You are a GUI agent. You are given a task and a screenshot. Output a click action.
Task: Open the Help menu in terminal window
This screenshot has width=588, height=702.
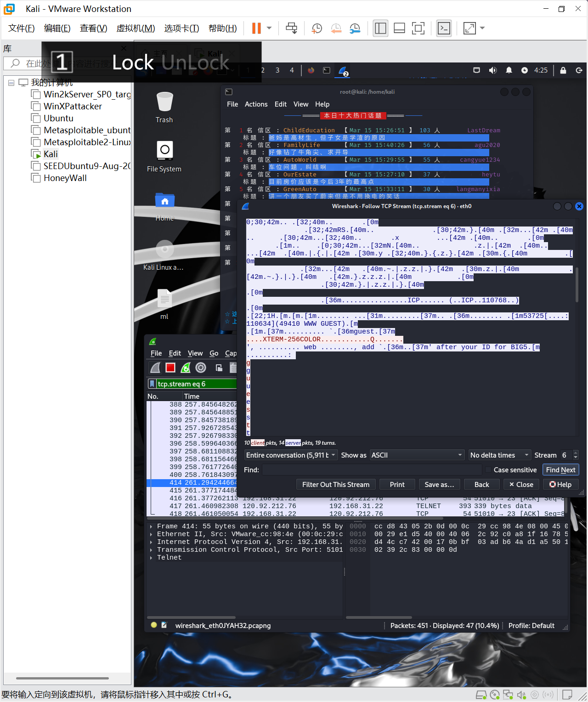[x=322, y=104]
